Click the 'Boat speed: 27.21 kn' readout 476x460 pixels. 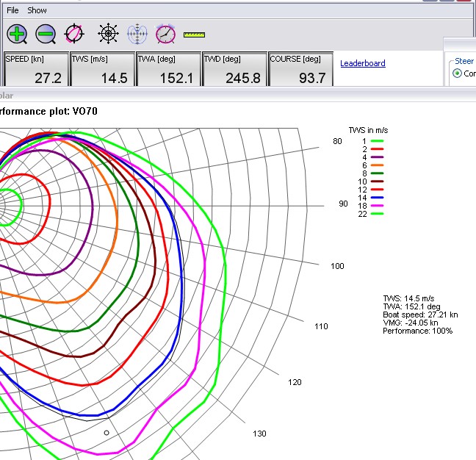(x=420, y=315)
